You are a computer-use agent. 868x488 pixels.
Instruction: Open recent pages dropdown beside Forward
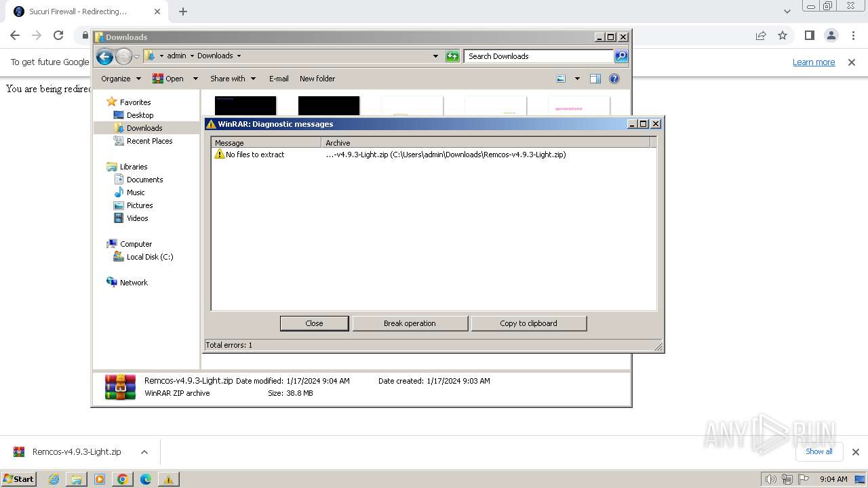point(136,56)
